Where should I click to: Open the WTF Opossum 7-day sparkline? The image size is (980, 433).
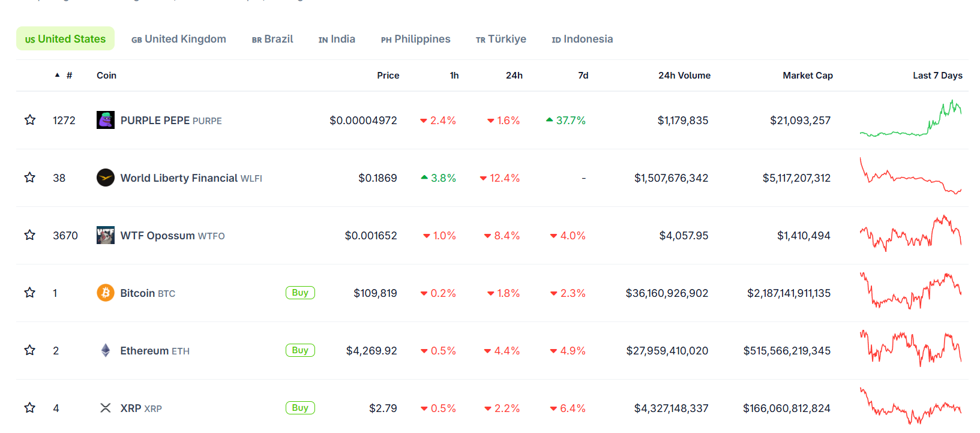pos(910,233)
